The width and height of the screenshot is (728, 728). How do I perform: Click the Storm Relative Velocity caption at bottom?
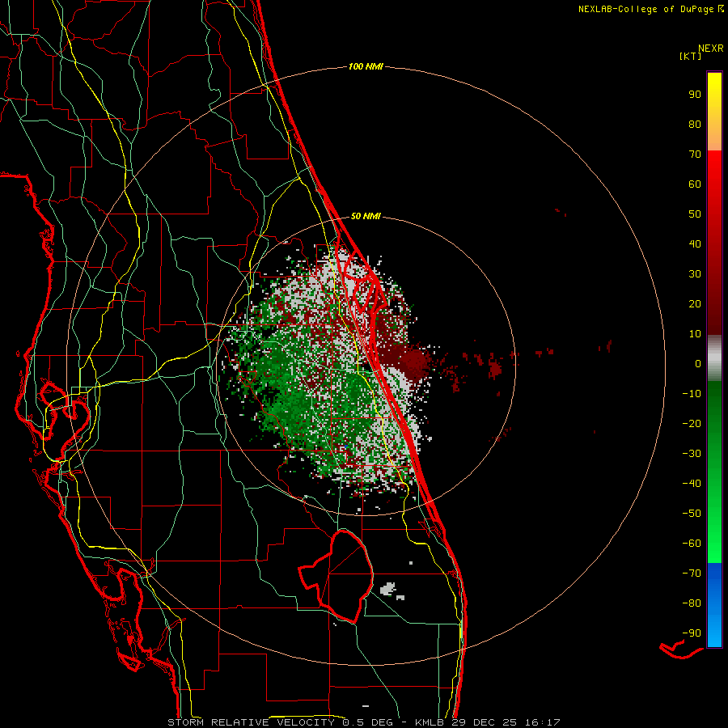pyautogui.click(x=363, y=722)
